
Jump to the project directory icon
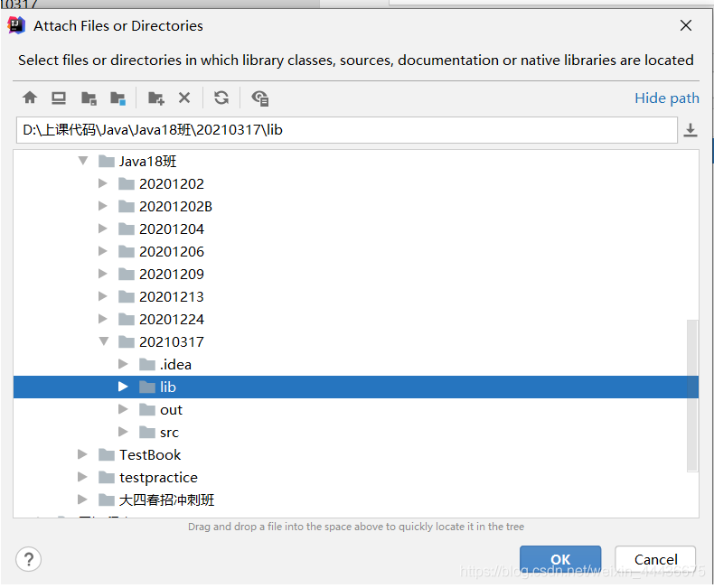[89, 98]
